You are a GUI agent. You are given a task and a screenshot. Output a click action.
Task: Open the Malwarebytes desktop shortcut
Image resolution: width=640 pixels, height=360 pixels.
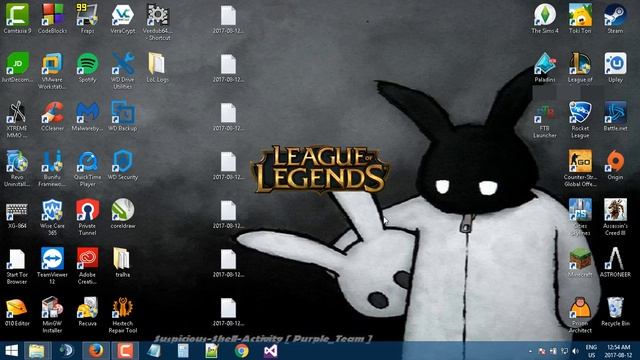click(x=87, y=116)
